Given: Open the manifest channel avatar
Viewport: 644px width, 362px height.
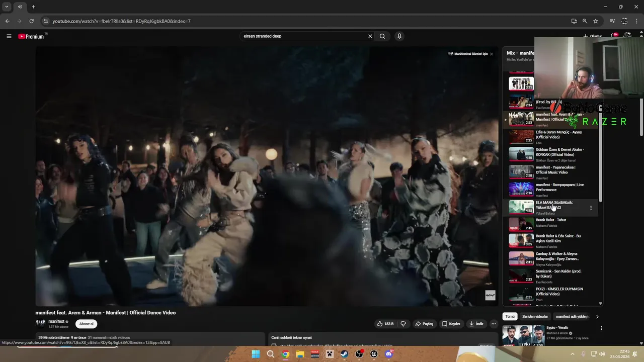Looking at the screenshot, I should click(x=40, y=323).
